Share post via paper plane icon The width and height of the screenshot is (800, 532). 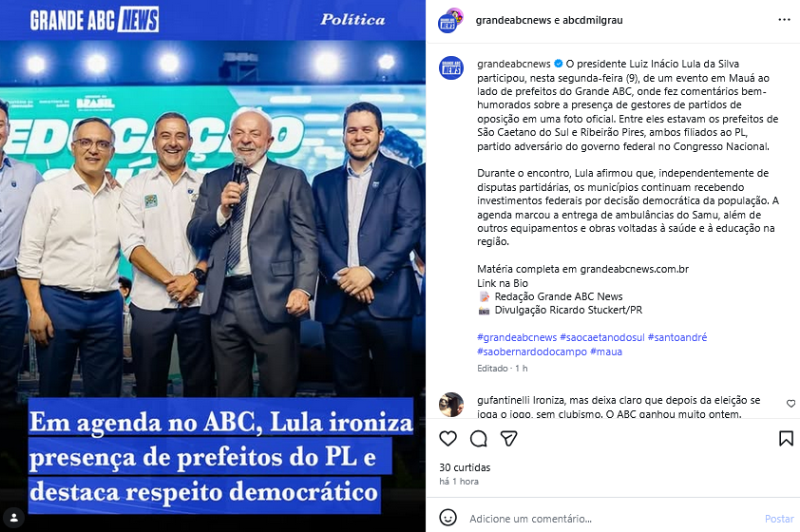508,439
